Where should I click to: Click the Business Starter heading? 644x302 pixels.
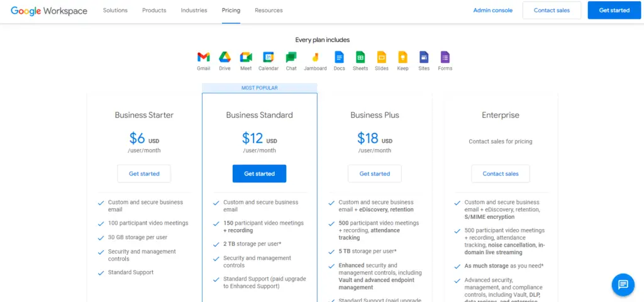(144, 115)
